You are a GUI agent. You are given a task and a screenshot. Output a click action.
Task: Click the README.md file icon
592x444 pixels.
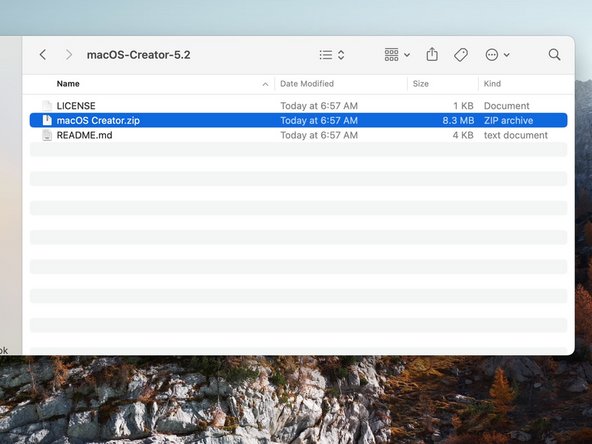(47, 135)
